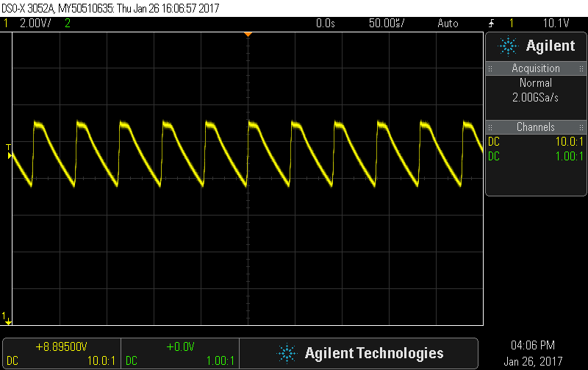This screenshot has height=370, width=588.
Task: Click the Auto trigger mode label
Action: tap(447, 24)
